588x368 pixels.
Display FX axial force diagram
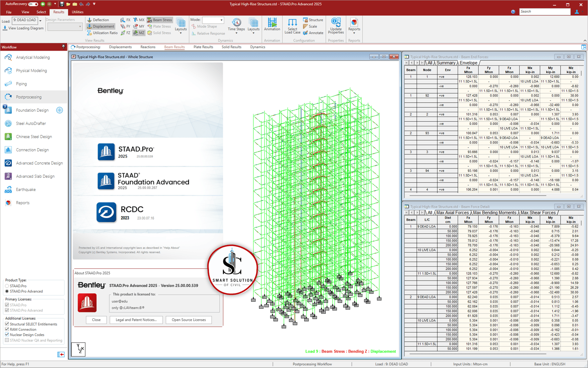125,20
